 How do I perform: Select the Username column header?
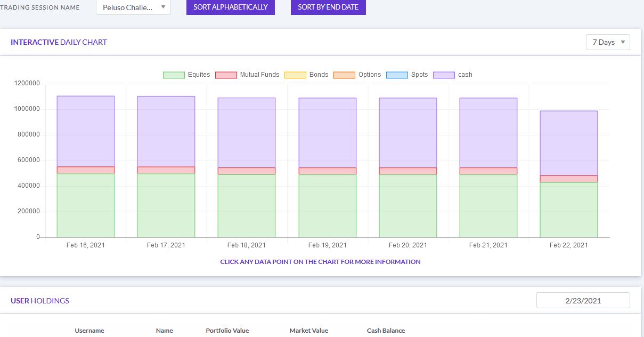coord(89,331)
